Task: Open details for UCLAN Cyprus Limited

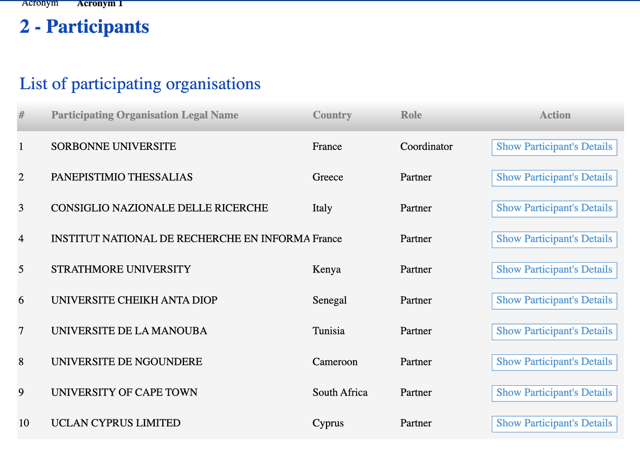Action: tap(554, 423)
